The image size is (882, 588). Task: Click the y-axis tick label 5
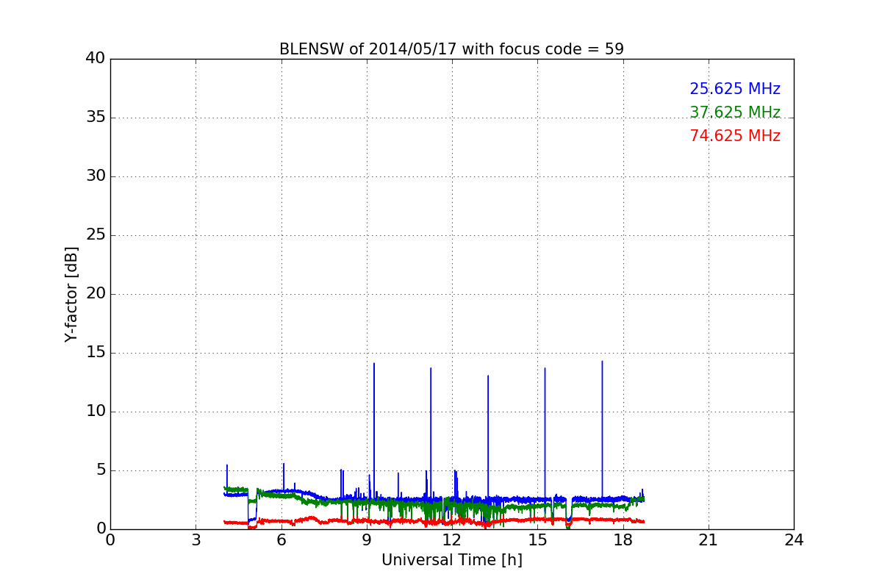[100, 470]
